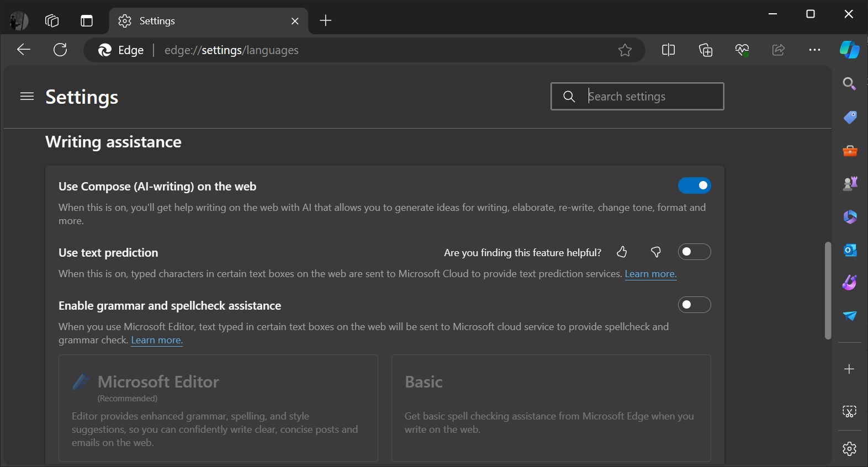Enable grammar and spellcheck assistance toggle
Viewport: 868px width, 467px height.
tap(694, 305)
